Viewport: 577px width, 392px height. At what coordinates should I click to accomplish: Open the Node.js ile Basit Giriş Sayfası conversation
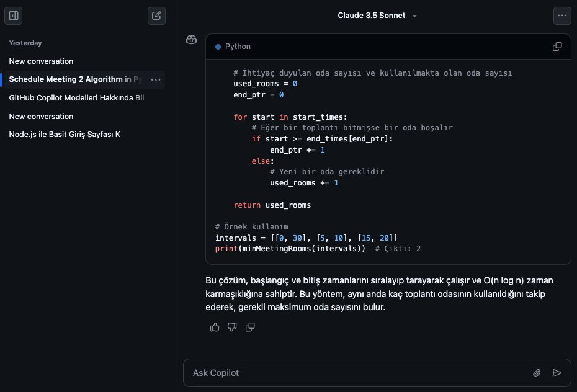coord(65,135)
